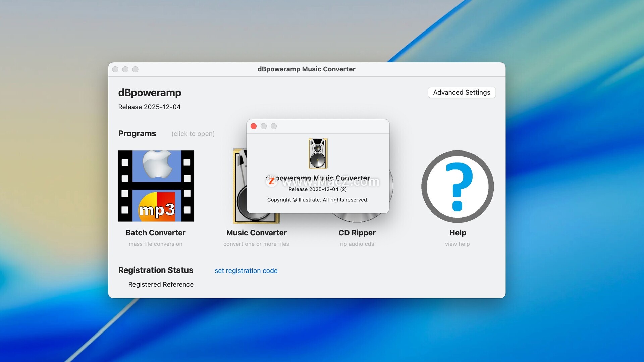Click the 'view help' caption

[x=458, y=244]
